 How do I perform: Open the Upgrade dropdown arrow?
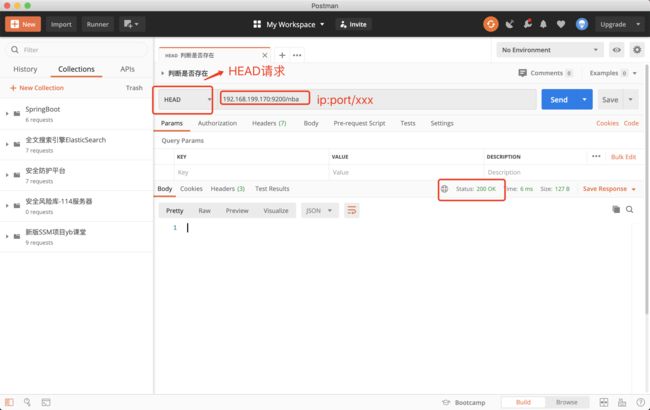click(638, 24)
